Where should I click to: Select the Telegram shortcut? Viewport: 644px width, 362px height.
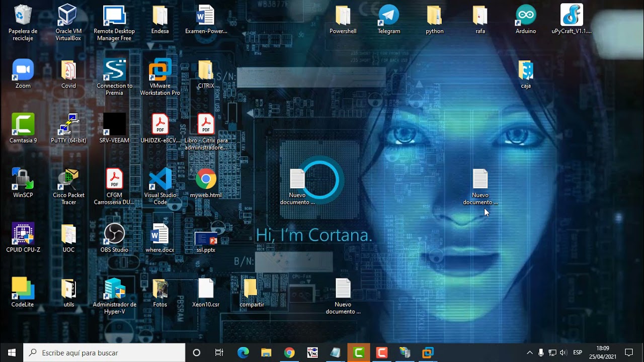tap(389, 20)
